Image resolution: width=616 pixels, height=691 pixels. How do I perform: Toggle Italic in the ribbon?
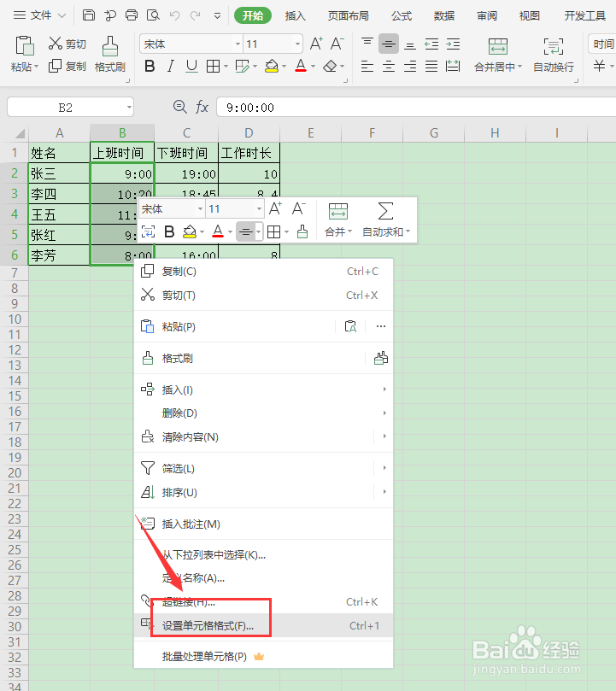170,67
